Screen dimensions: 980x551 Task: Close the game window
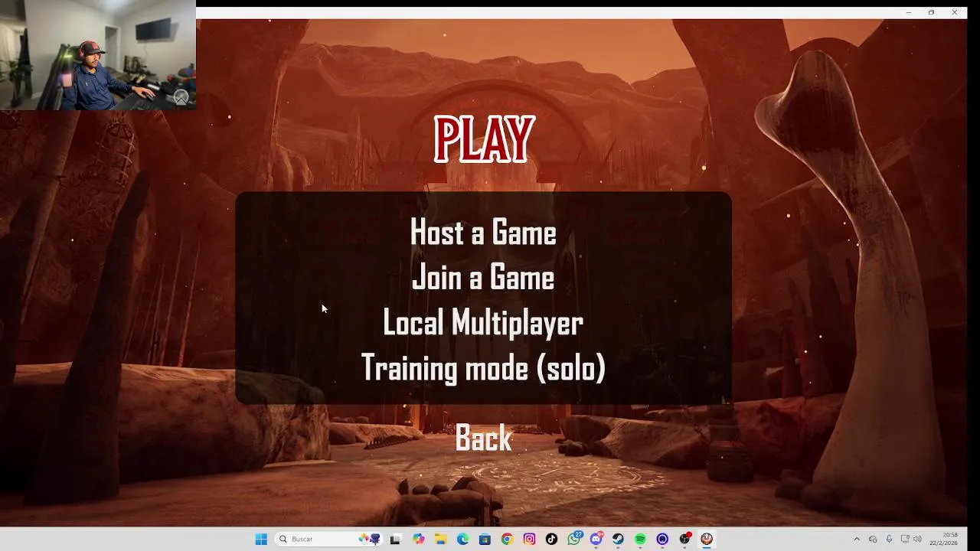click(955, 12)
